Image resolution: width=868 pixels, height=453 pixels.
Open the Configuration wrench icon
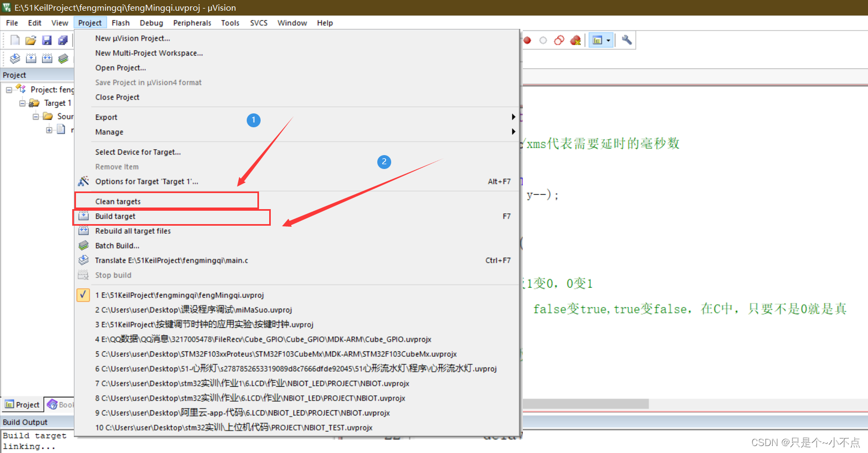click(x=627, y=40)
